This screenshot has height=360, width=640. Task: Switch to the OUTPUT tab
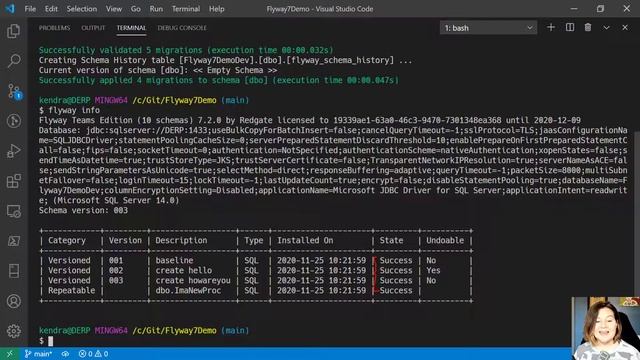click(93, 28)
